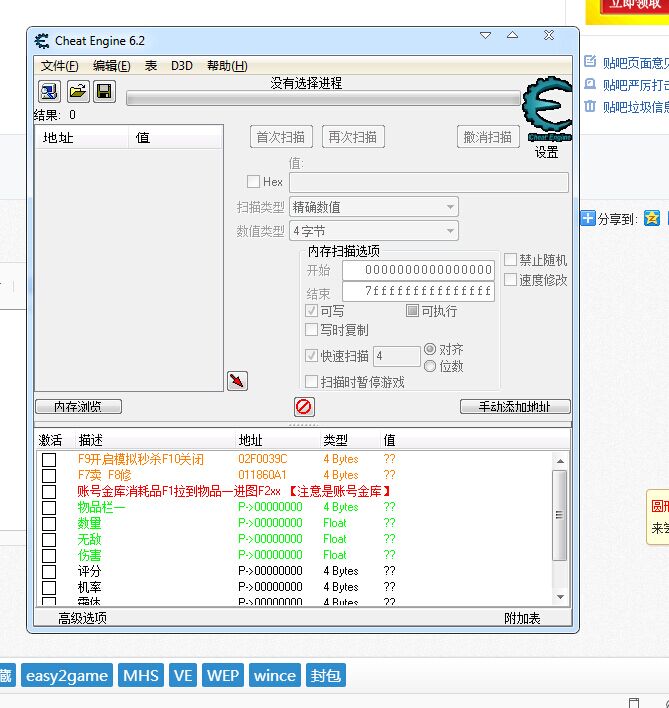This screenshot has width=669, height=708.
Task: Click the wince tag on the page
Action: click(x=274, y=675)
